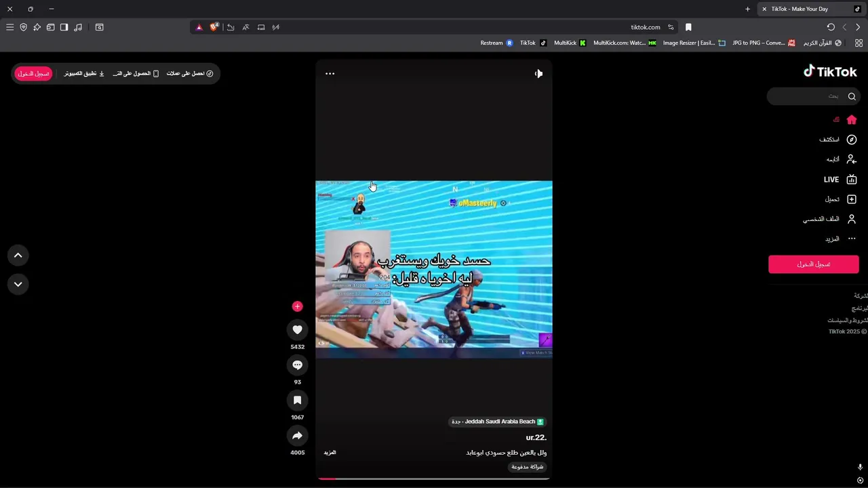Bookmark this page in address bar

688,27
